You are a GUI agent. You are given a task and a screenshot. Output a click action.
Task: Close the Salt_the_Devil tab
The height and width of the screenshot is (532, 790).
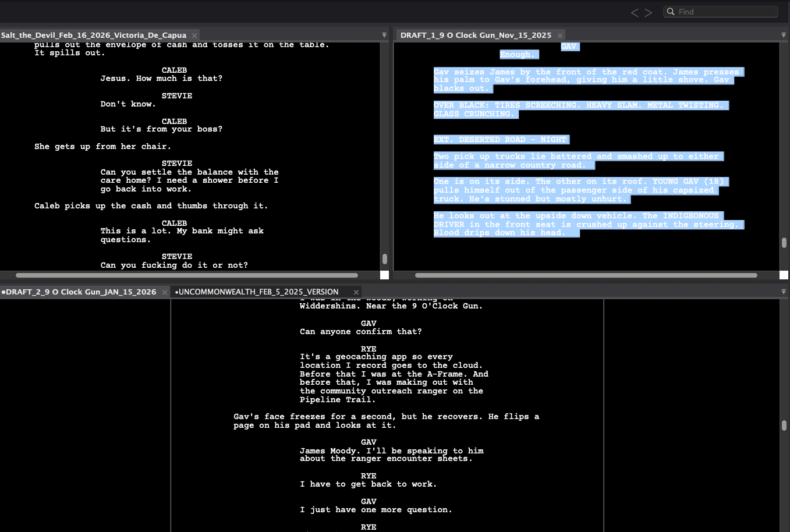(194, 36)
